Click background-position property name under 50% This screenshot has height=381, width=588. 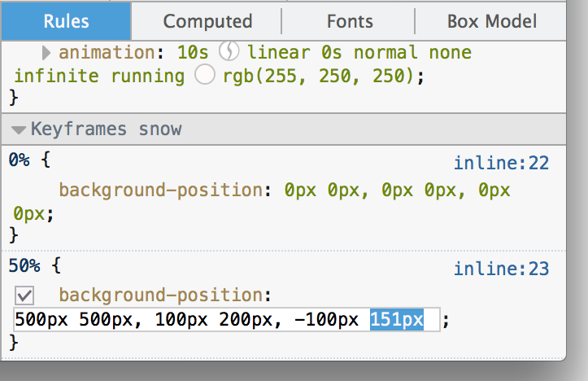159,294
